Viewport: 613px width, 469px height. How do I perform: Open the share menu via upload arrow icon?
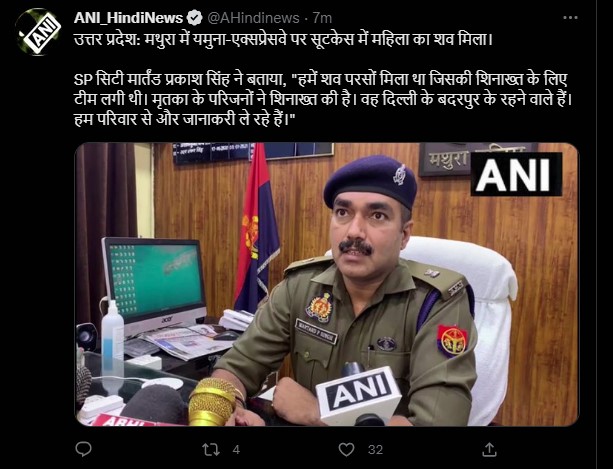489,449
